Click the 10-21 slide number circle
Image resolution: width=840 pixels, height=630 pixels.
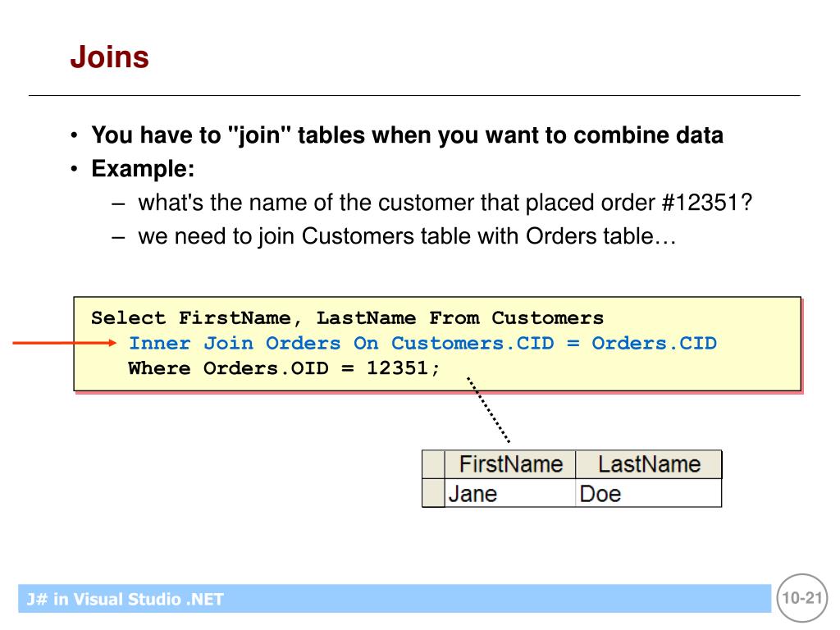802,598
